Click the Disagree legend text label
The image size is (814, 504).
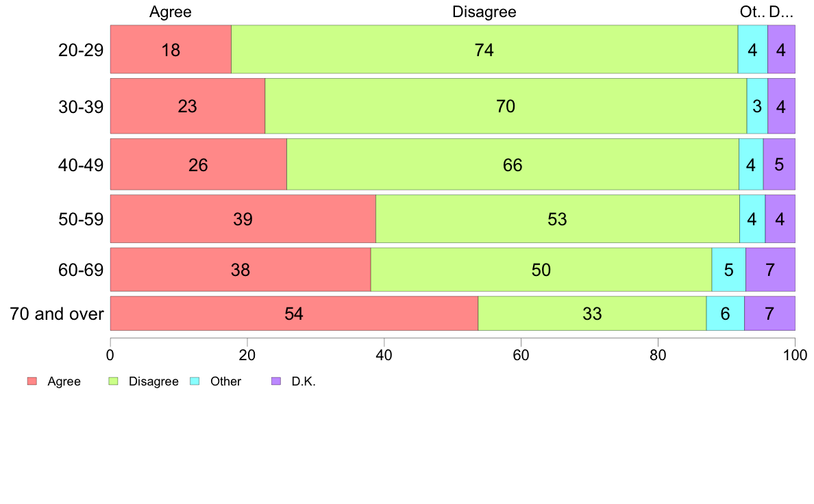(x=153, y=381)
